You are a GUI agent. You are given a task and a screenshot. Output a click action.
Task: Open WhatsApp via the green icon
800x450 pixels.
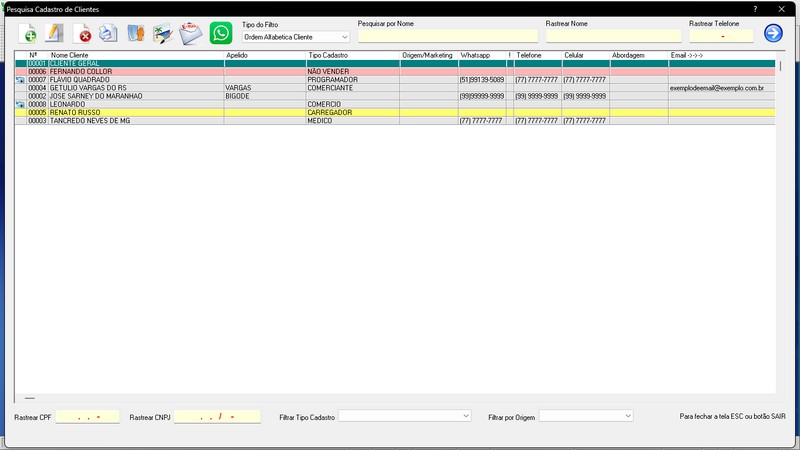pyautogui.click(x=220, y=33)
